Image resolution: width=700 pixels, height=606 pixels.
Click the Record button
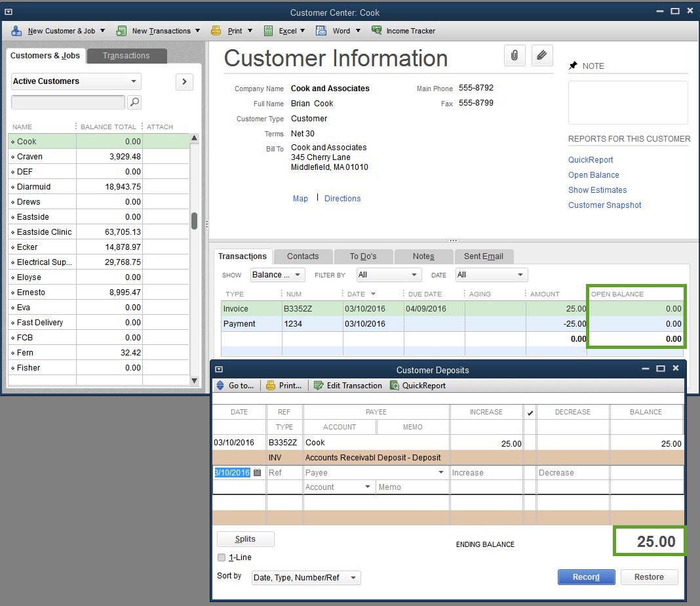586,576
